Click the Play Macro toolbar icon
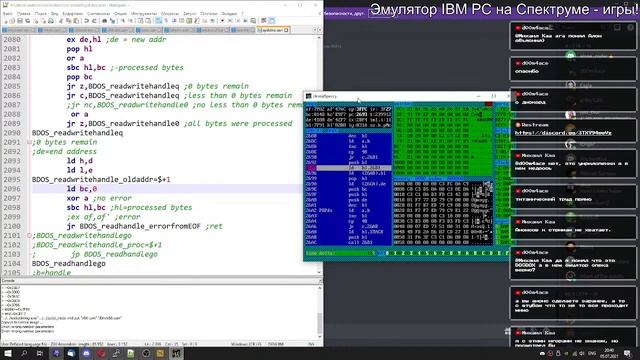Viewport: 640px width, 360px height. click(x=237, y=20)
